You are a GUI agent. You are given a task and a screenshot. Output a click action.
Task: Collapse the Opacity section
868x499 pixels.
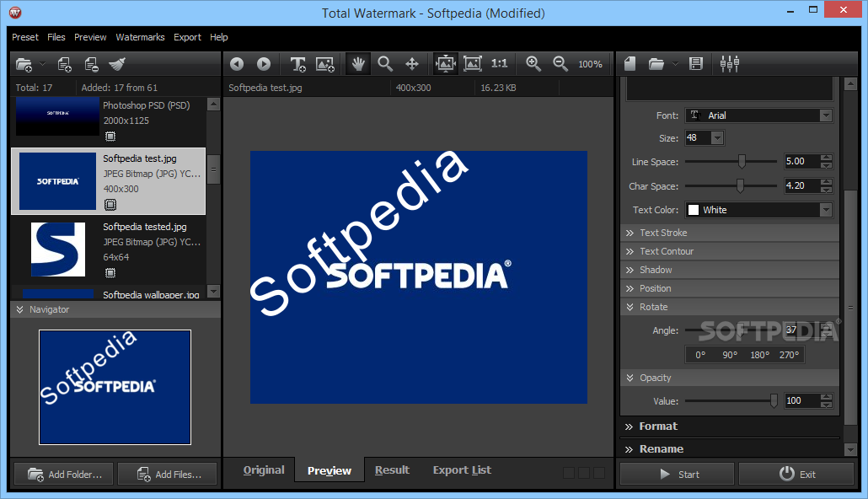point(730,378)
